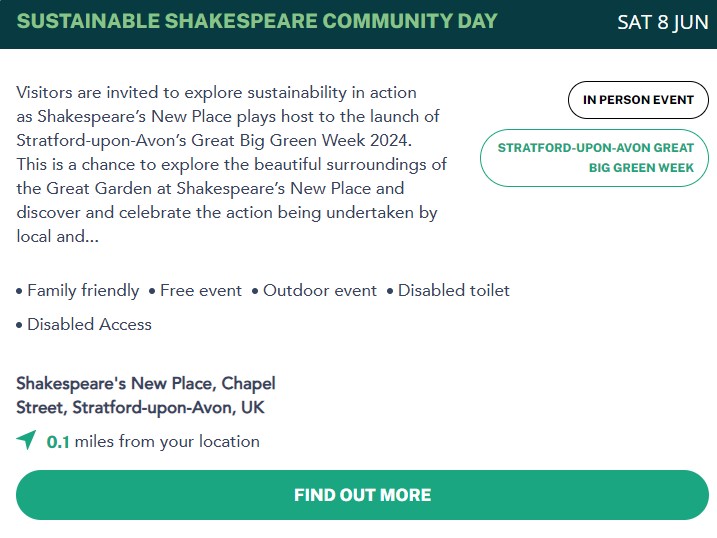Click the green location arrow icon

pos(27,440)
